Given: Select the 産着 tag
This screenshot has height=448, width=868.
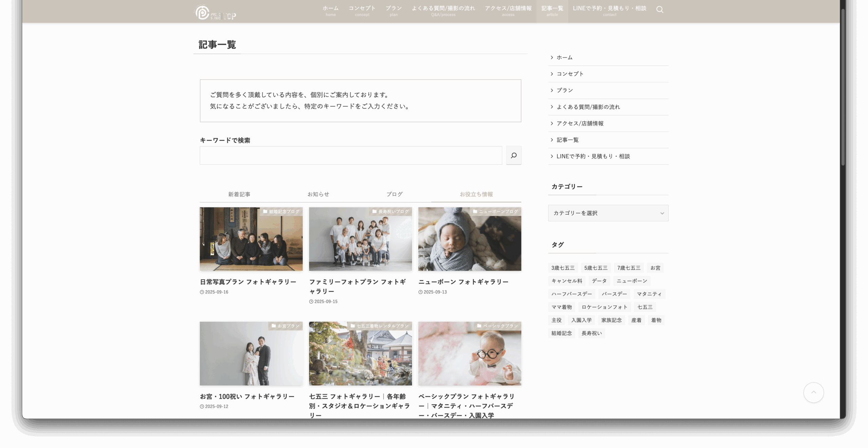Looking at the screenshot, I should pyautogui.click(x=636, y=320).
